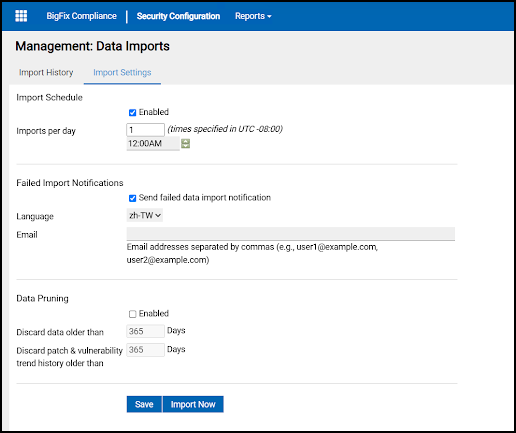Open the Reports dropdown menu
The image size is (516, 433).
(x=253, y=16)
